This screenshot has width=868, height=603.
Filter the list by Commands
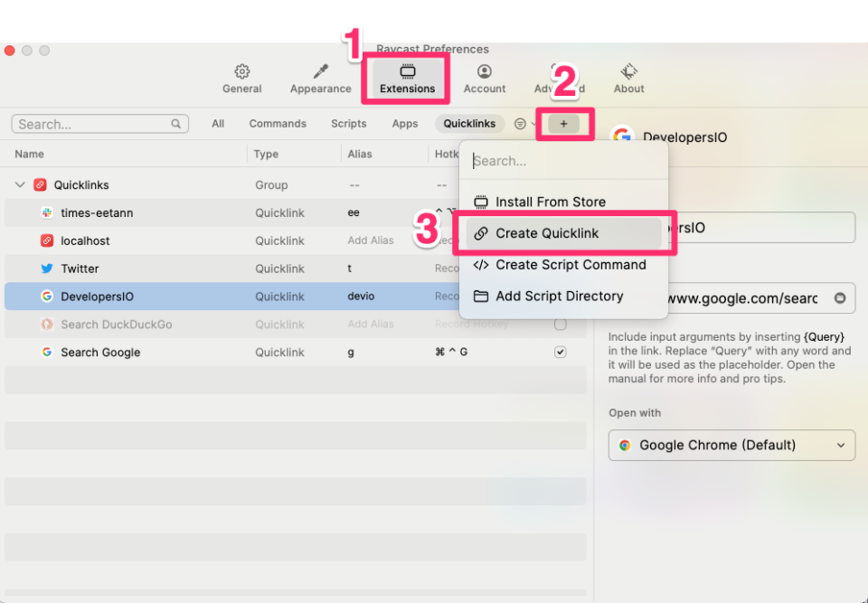278,124
